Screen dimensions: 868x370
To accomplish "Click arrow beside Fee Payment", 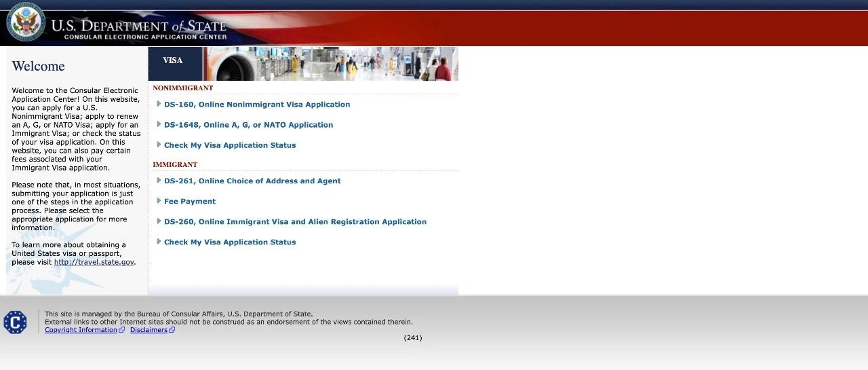I will pos(159,201).
